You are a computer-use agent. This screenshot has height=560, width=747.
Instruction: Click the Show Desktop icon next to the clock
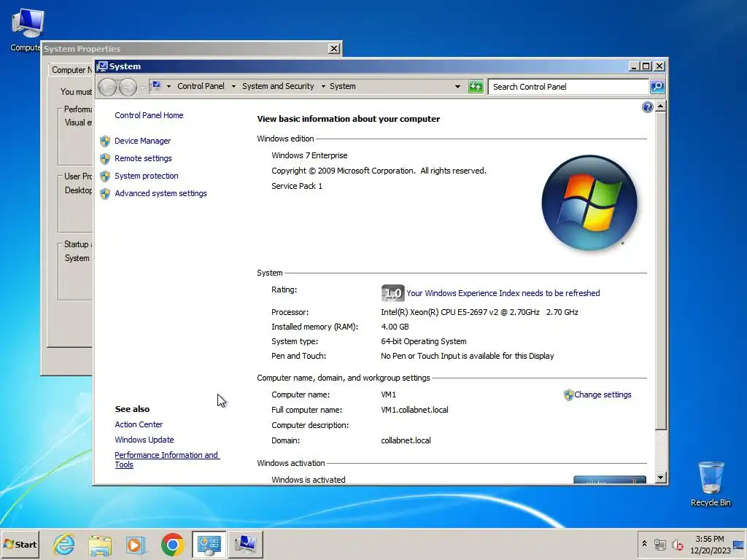pos(738,544)
